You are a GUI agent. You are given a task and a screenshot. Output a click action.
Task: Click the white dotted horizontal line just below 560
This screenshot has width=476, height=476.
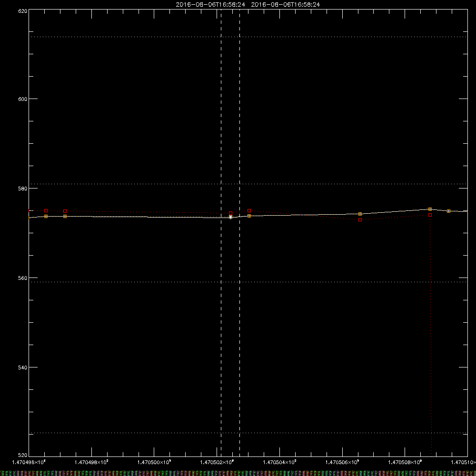248,282
